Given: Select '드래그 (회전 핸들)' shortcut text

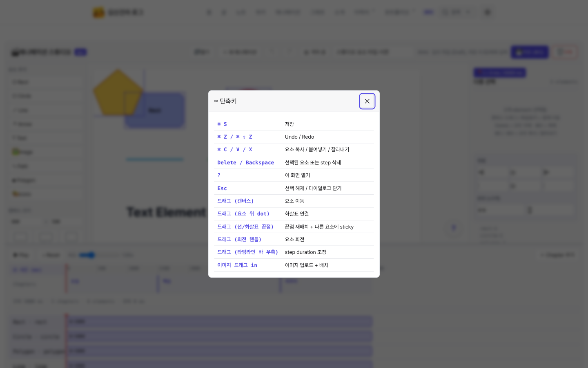Looking at the screenshot, I should coord(239,240).
